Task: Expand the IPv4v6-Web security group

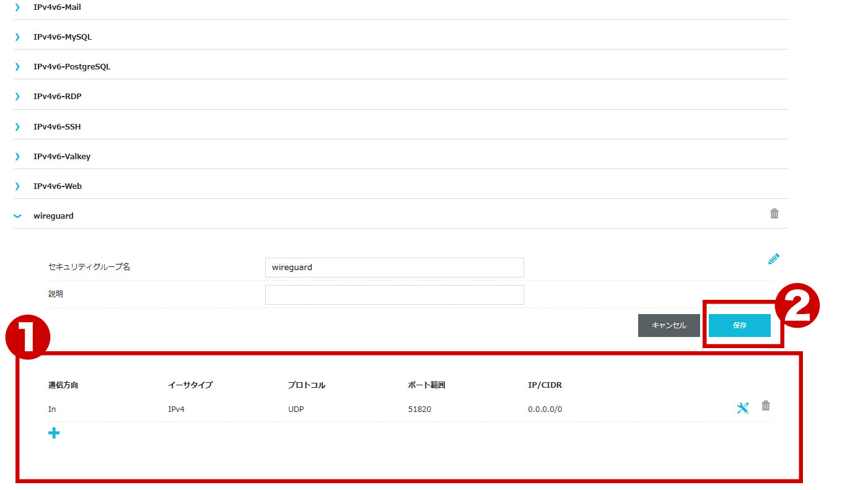Action: coord(17,186)
